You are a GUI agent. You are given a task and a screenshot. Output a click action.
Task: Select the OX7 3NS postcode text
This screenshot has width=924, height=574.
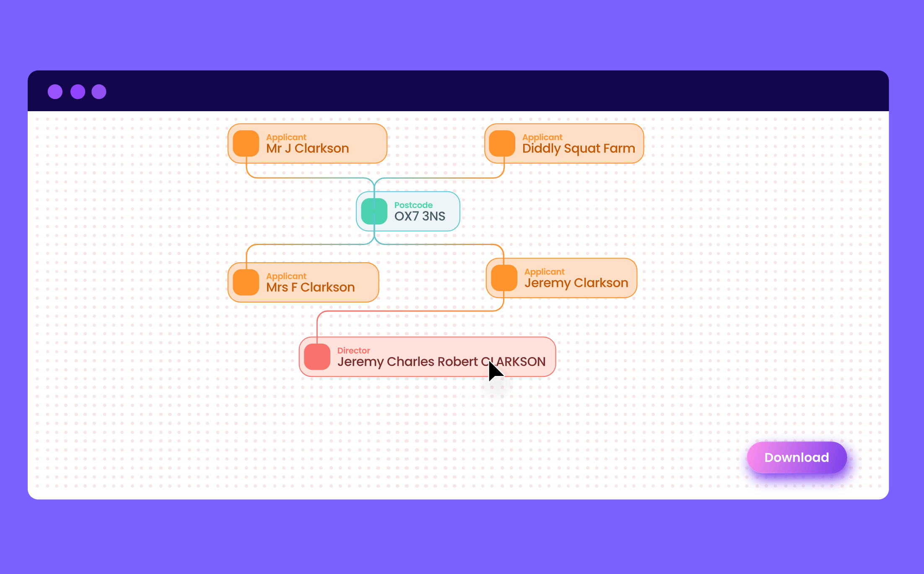pos(420,216)
